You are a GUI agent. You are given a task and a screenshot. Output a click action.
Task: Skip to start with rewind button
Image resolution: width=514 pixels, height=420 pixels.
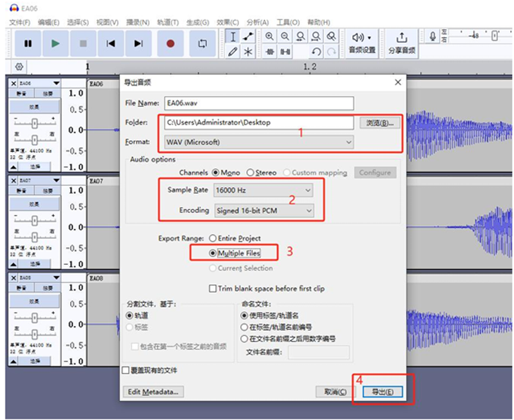111,43
